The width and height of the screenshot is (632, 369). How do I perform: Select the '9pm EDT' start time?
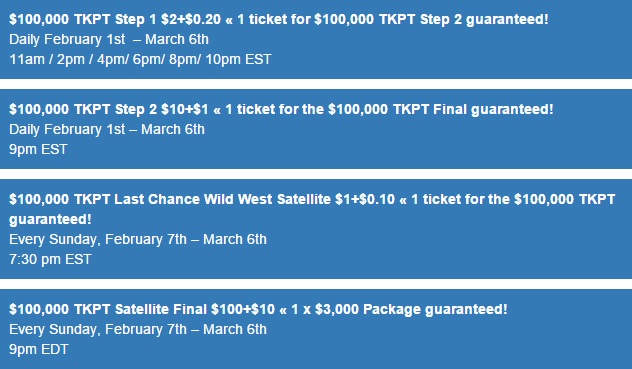tap(39, 349)
